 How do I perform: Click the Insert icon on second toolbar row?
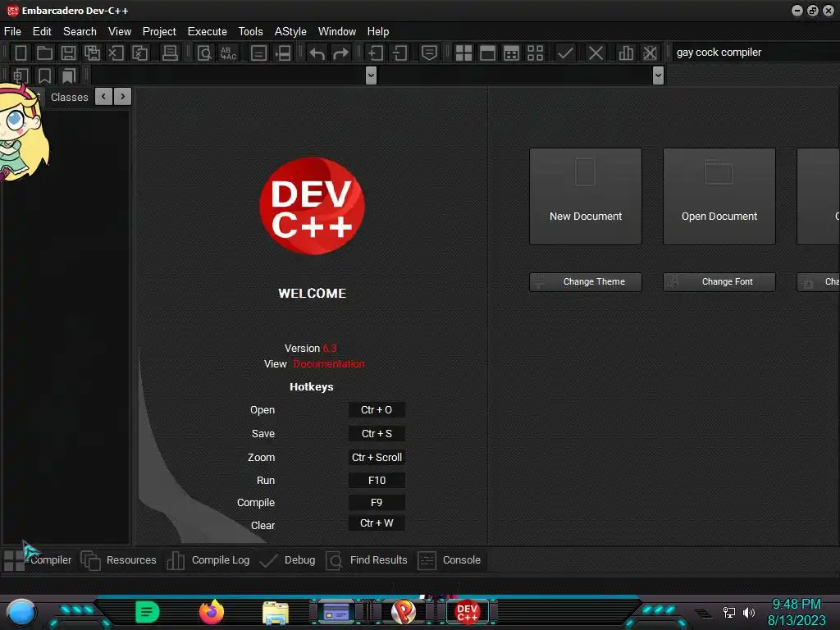tap(21, 75)
